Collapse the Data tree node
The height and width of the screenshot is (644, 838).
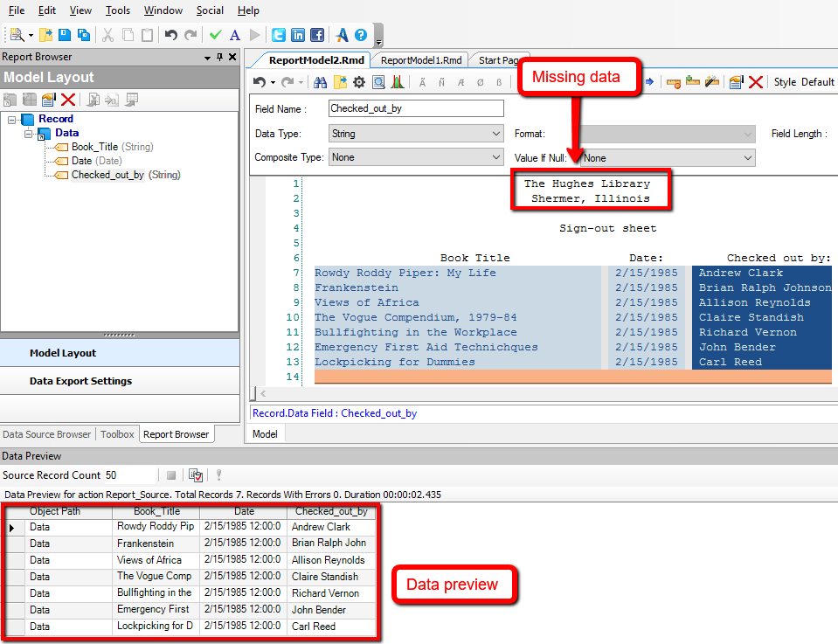tap(28, 133)
